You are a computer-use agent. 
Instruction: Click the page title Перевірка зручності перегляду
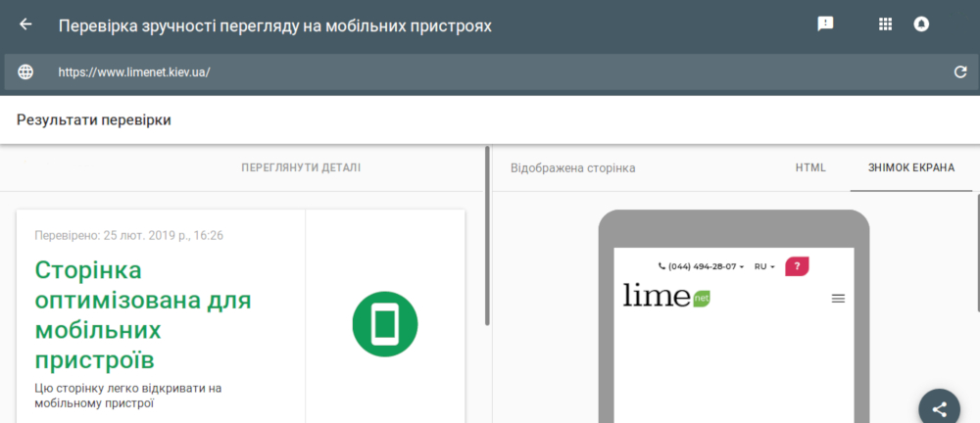(275, 26)
